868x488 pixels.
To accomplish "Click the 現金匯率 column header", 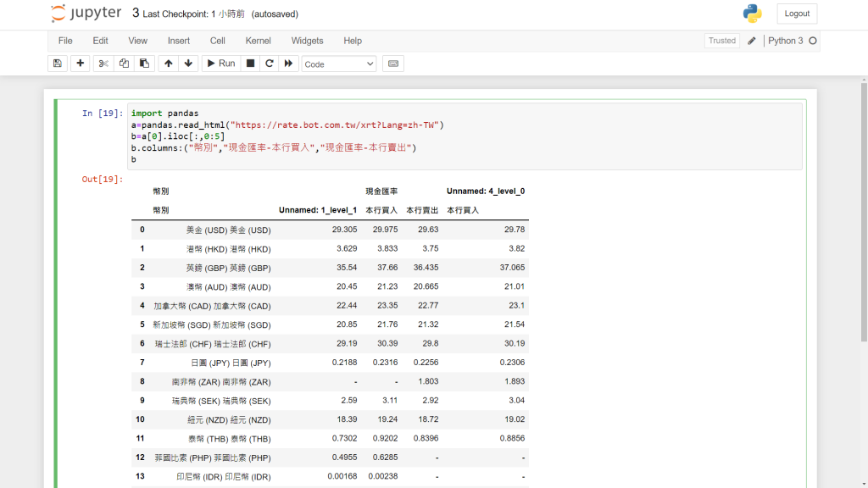I will coord(381,191).
